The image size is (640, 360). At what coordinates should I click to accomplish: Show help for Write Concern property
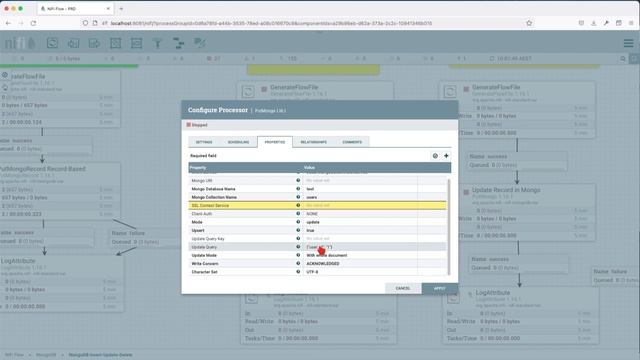point(298,263)
